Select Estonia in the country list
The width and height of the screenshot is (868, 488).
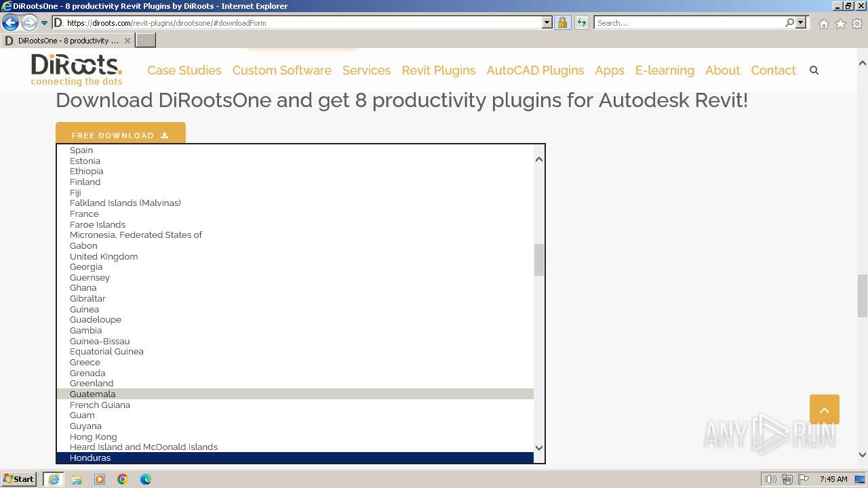(295, 161)
